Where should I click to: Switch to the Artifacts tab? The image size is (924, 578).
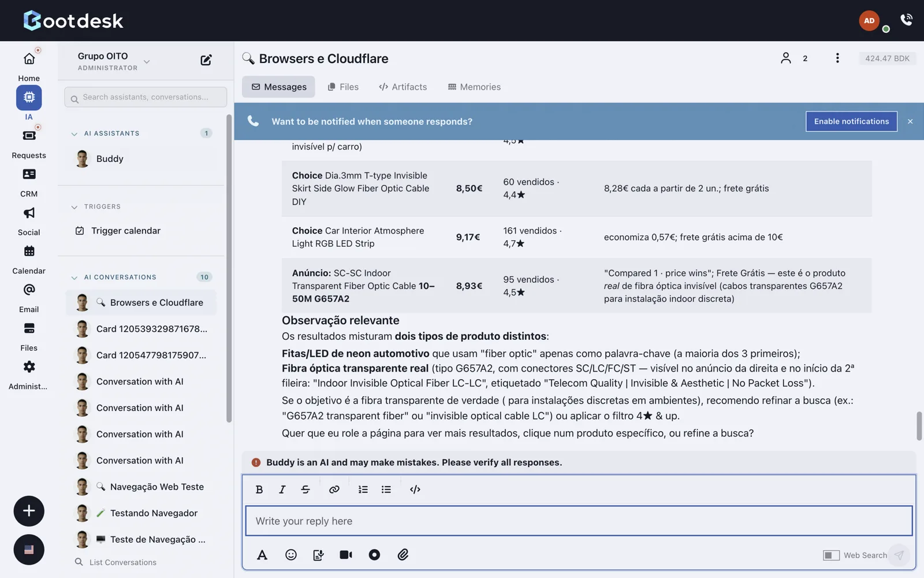click(x=403, y=87)
